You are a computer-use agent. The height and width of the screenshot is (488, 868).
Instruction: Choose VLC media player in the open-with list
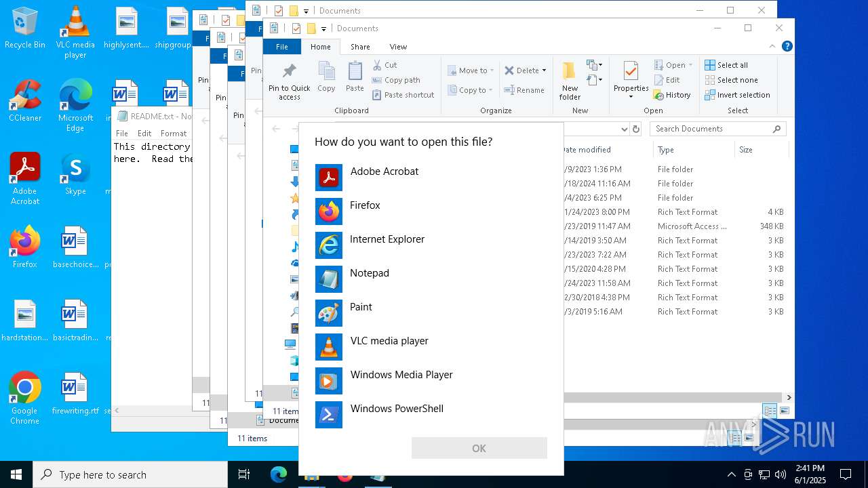[x=431, y=347]
